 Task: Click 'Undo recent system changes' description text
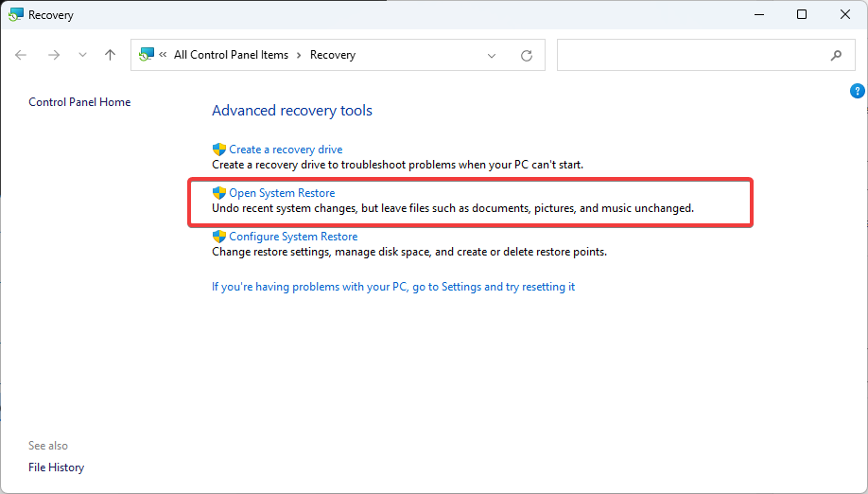point(453,208)
